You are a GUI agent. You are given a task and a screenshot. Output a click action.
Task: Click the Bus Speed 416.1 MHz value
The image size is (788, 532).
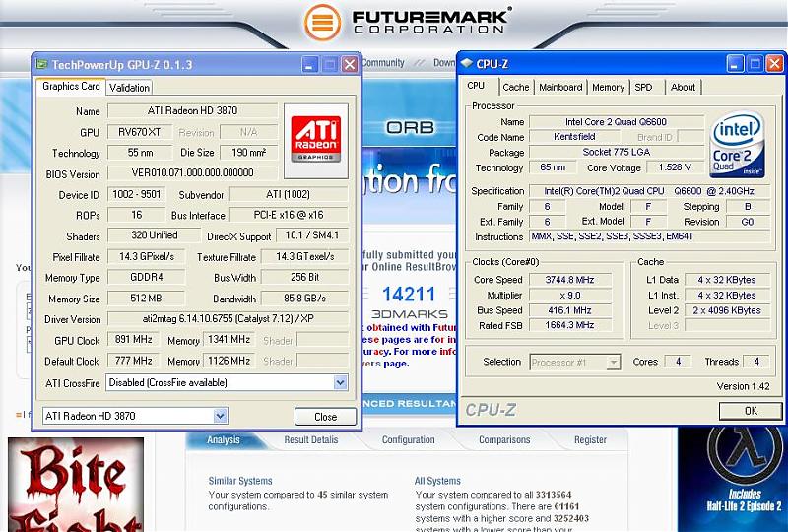click(570, 310)
